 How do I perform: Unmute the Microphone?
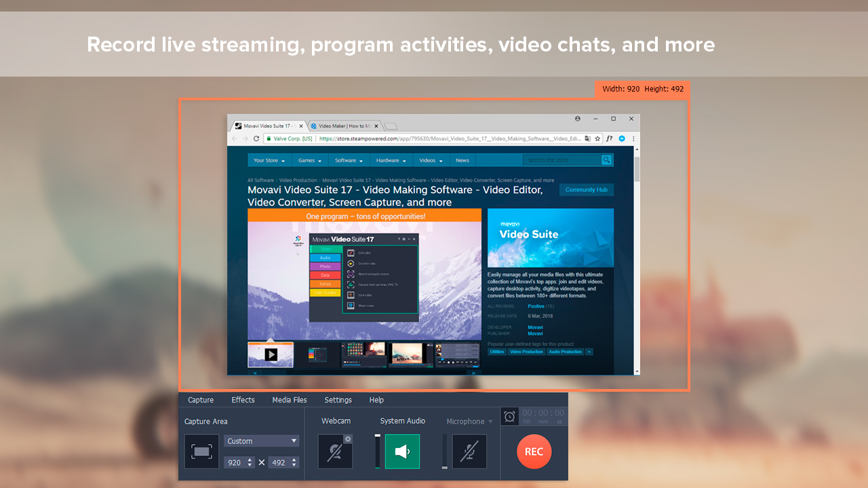click(469, 451)
